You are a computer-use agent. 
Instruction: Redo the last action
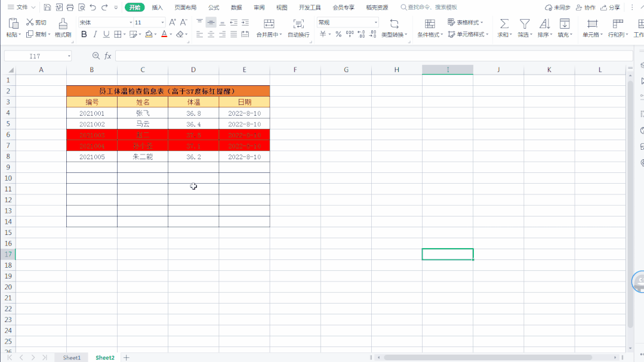(104, 7)
